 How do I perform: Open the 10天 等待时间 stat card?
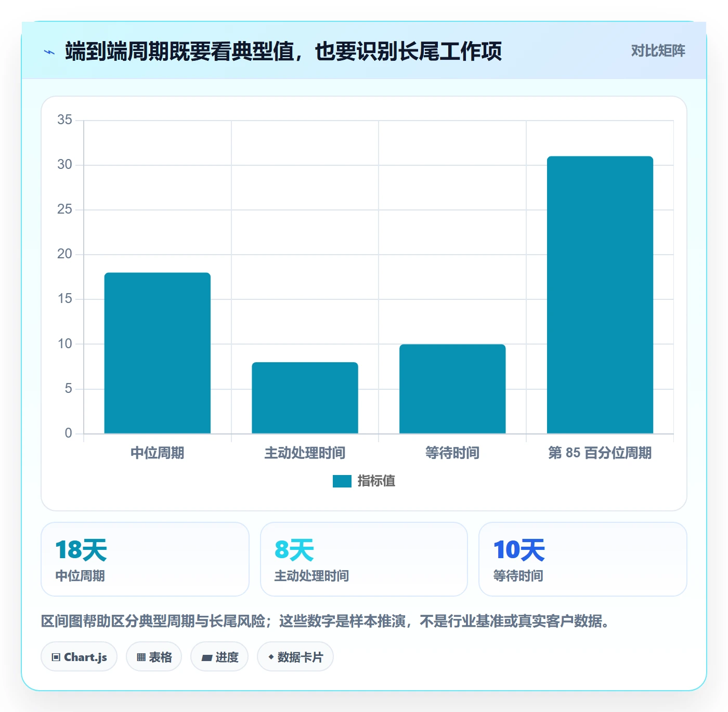(x=583, y=559)
